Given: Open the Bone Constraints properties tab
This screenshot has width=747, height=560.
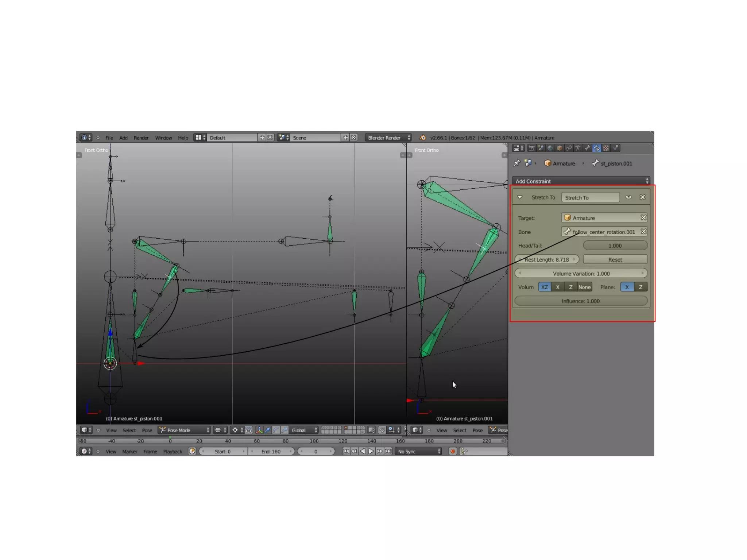Looking at the screenshot, I should click(596, 148).
